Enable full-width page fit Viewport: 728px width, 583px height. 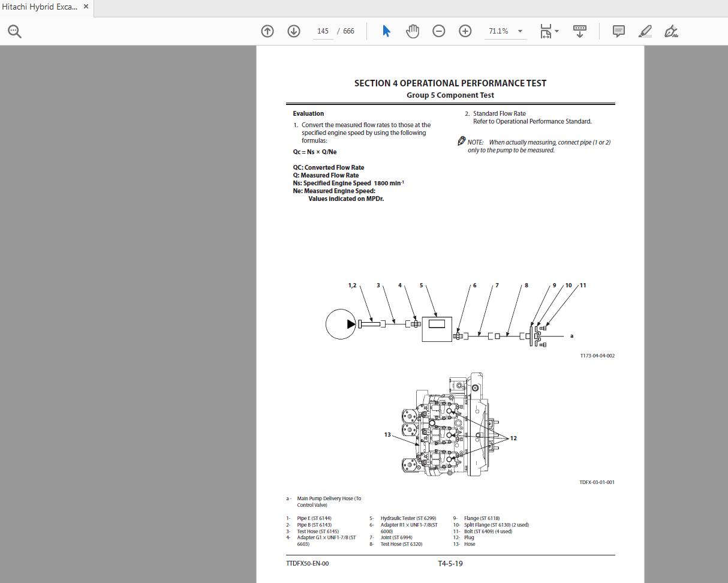coord(546,31)
